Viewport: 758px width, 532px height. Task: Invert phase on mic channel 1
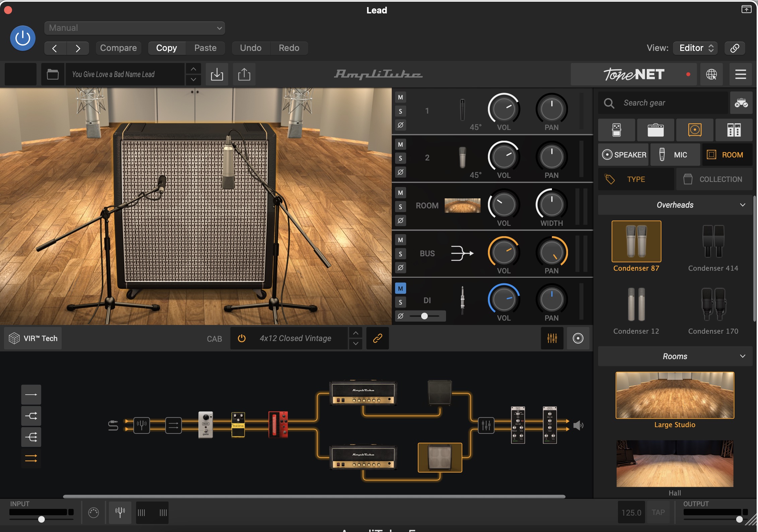tap(400, 125)
